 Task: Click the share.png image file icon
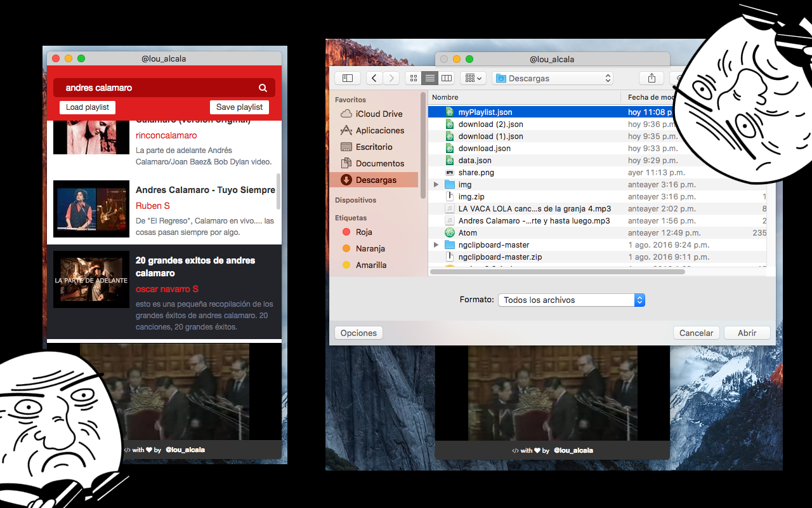[450, 173]
